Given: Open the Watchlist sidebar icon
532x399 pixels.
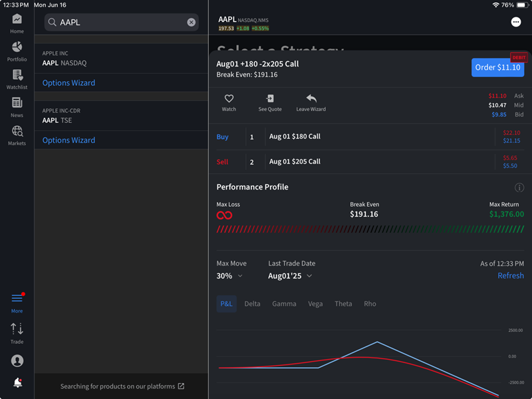Looking at the screenshot, I should click(x=17, y=79).
